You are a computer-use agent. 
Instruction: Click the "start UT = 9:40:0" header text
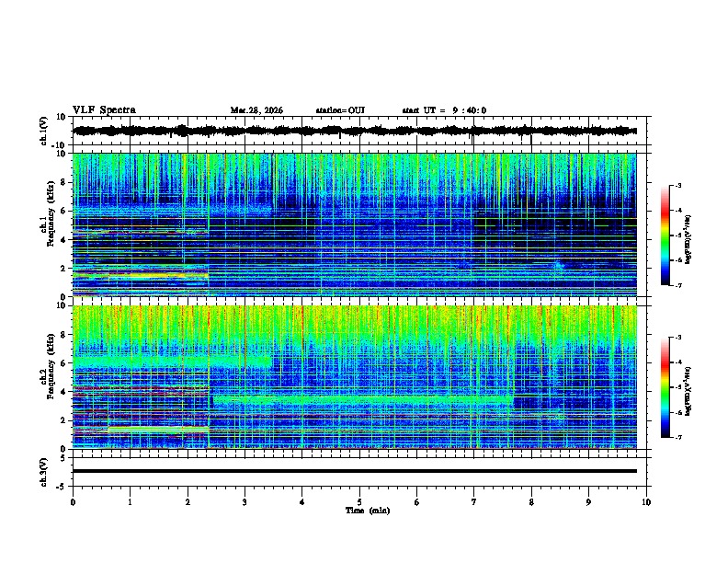(x=444, y=110)
